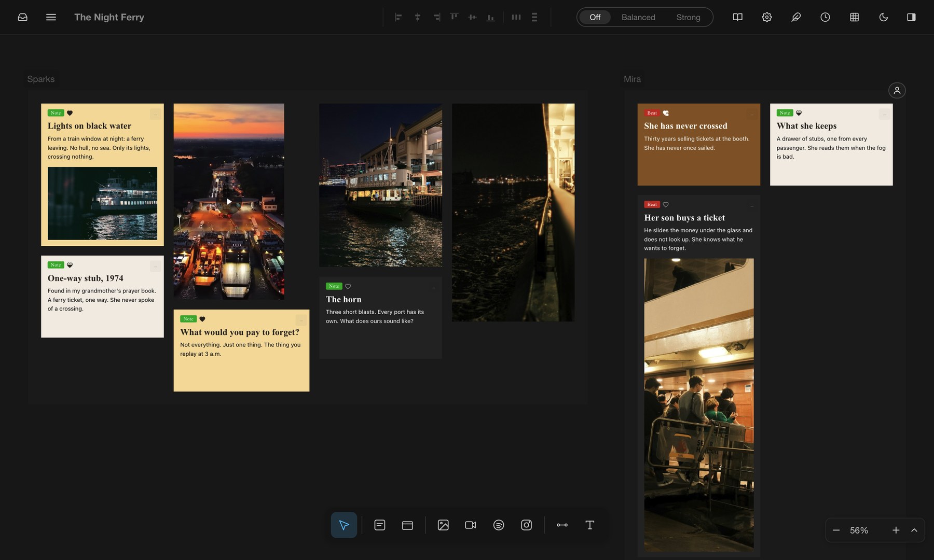Viewport: 934px width, 560px height.
Task: Align cards to horizontal center
Action: 417,17
